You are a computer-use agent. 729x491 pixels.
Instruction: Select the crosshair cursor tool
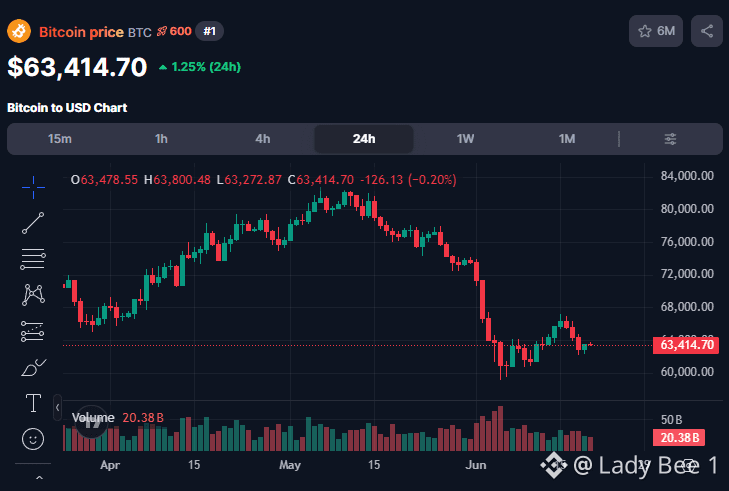click(33, 187)
